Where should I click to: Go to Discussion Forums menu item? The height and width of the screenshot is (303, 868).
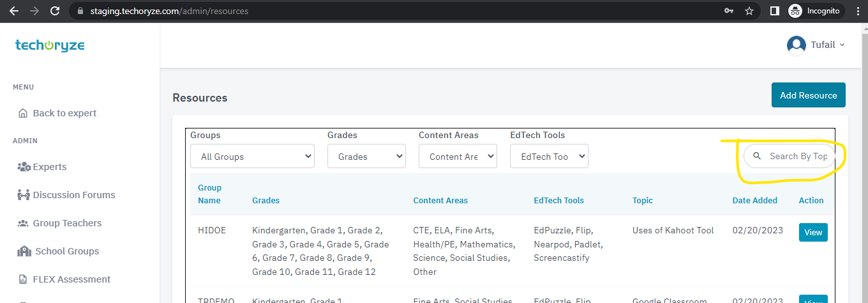point(73,195)
